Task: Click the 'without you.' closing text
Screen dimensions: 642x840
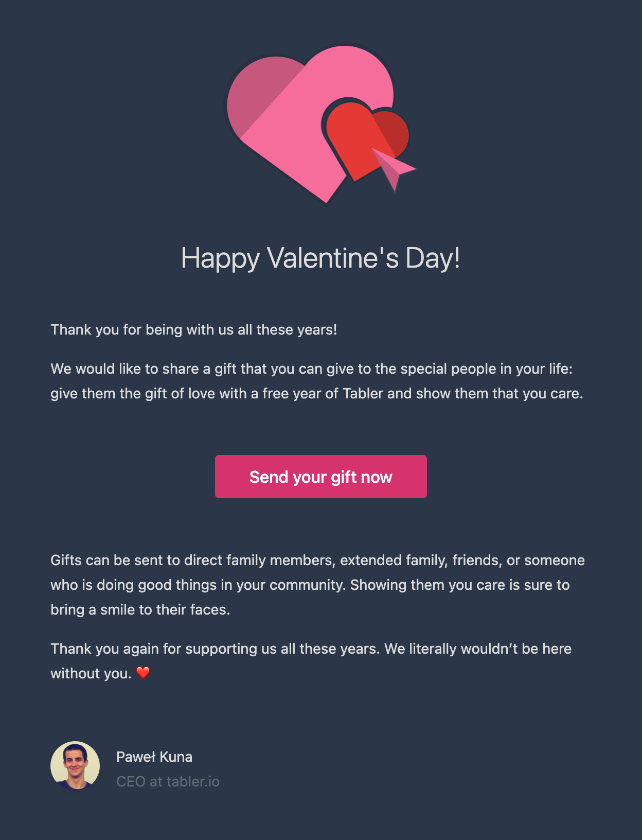Action: pyautogui.click(x=91, y=673)
